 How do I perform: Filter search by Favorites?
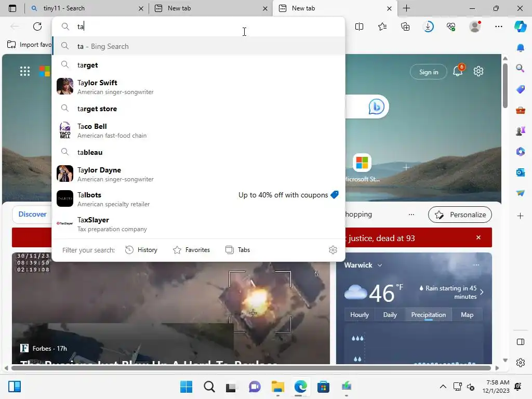191,250
